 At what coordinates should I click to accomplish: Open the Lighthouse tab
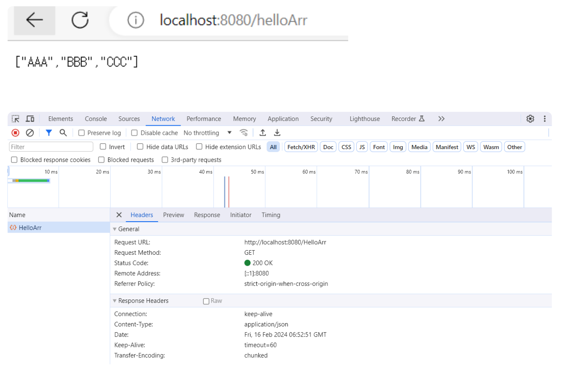click(x=364, y=119)
